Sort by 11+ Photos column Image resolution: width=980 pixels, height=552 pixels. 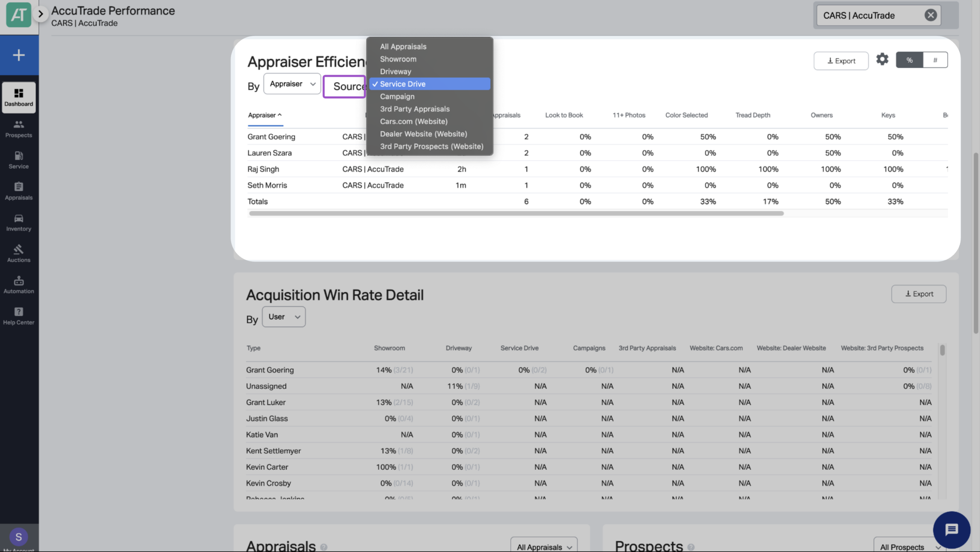click(629, 115)
